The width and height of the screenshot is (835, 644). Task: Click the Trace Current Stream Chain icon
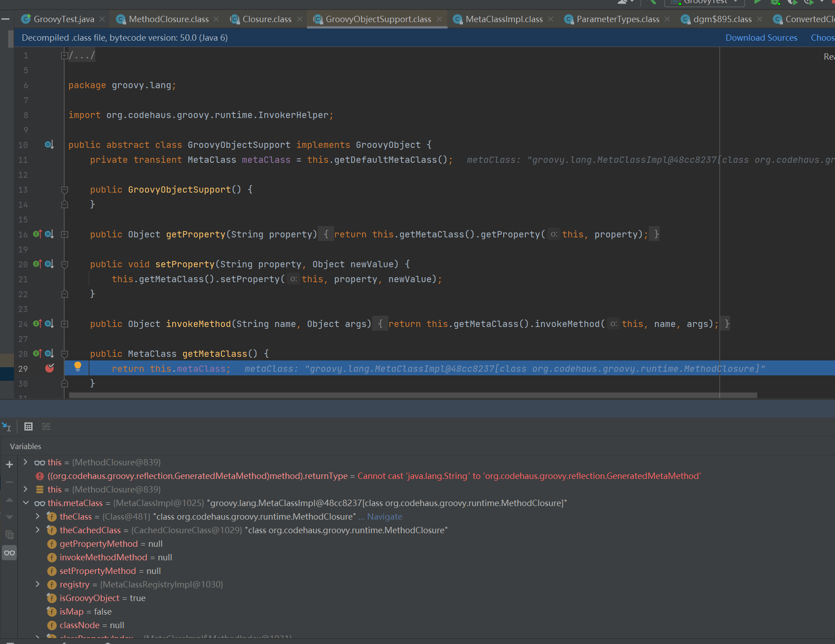point(46,426)
